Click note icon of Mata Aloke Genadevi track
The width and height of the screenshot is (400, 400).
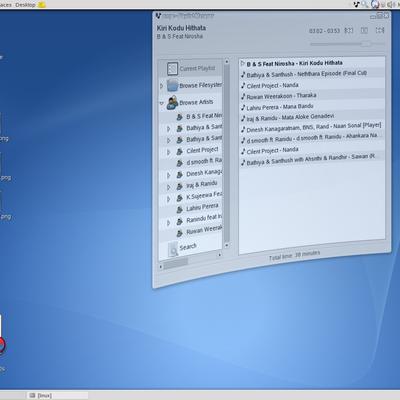[x=243, y=118]
